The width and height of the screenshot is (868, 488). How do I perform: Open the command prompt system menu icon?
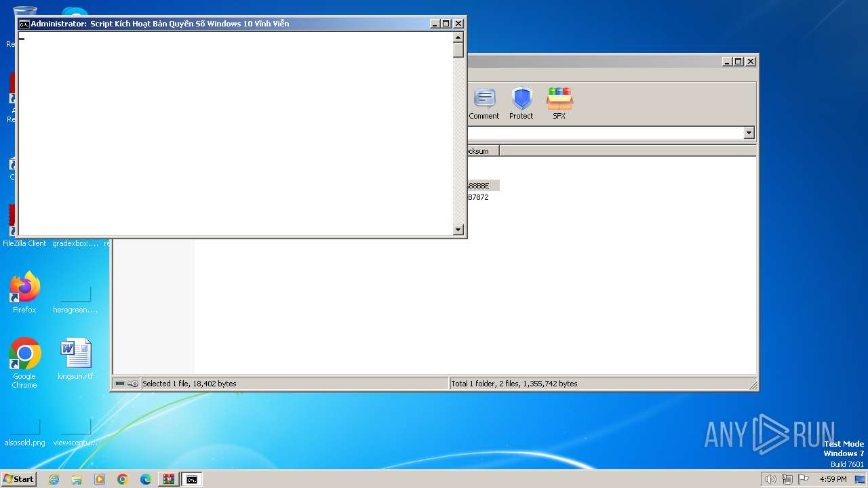(x=24, y=24)
